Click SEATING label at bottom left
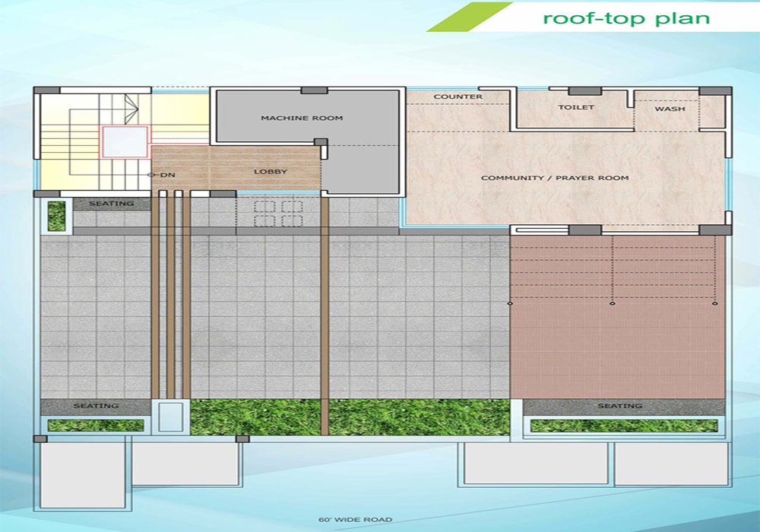760x532 pixels. [96, 406]
